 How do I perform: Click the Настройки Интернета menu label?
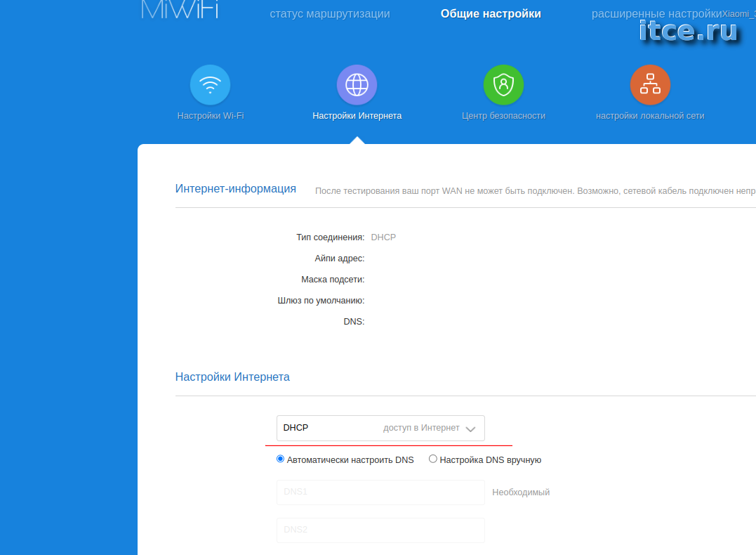357,116
